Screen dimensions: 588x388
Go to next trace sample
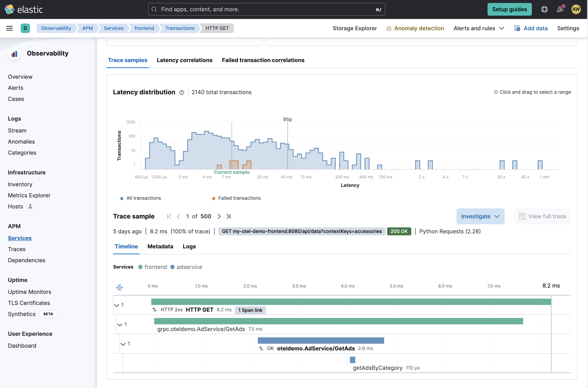click(x=219, y=216)
